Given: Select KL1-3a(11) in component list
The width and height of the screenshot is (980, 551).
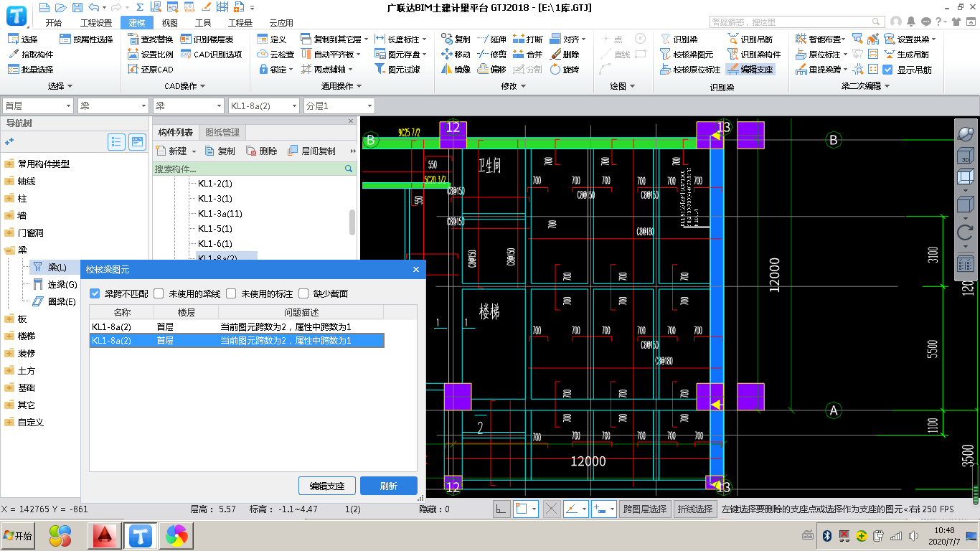Looking at the screenshot, I should (x=220, y=214).
